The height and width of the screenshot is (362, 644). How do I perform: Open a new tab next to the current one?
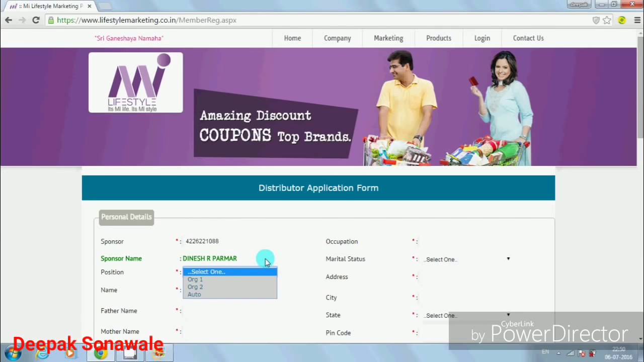105,6
